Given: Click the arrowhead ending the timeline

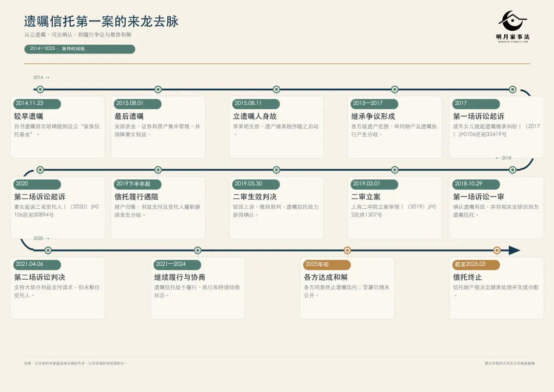Looking at the screenshot, I should tap(515, 250).
